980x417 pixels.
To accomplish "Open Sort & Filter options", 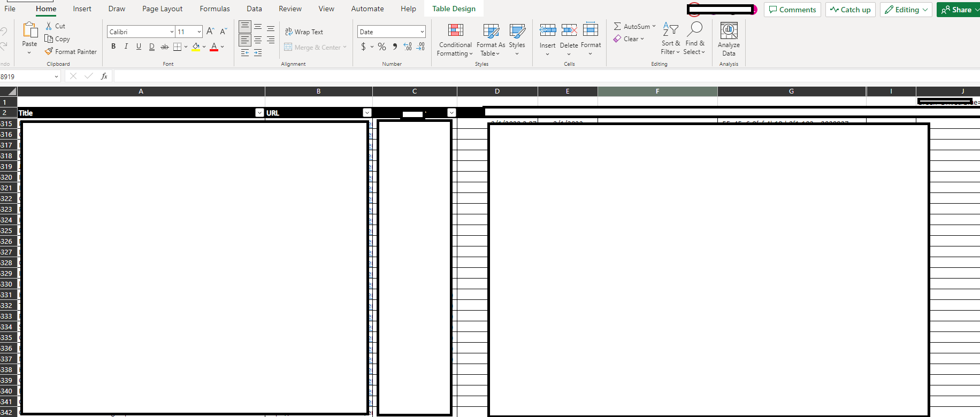I will tap(670, 38).
